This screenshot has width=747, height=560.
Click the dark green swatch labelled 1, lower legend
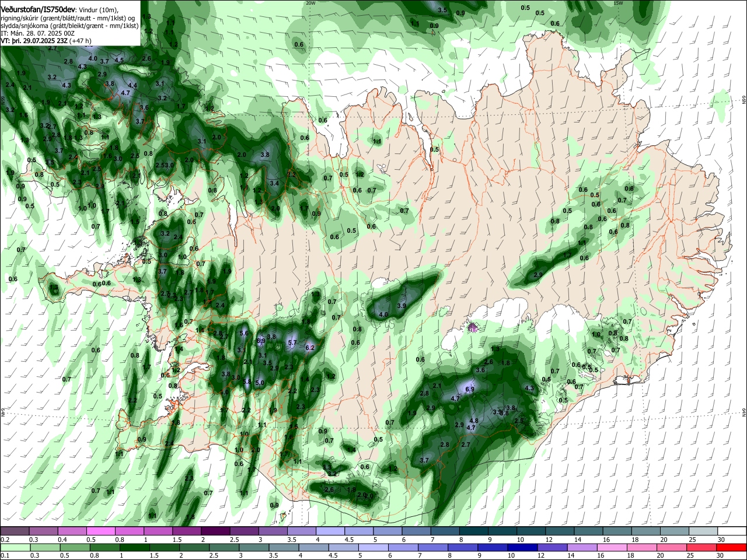pos(135,548)
